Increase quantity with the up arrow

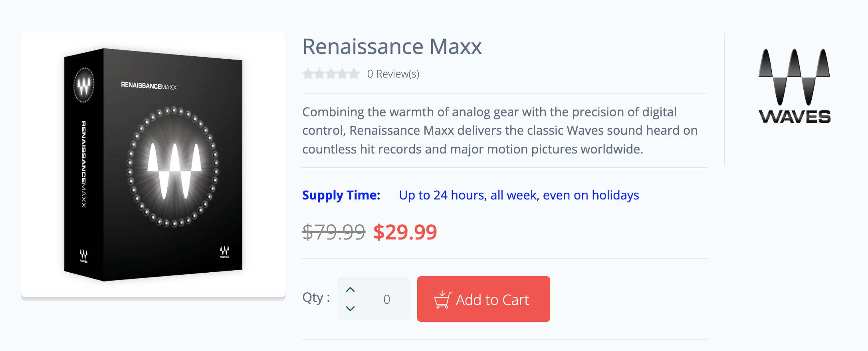351,290
